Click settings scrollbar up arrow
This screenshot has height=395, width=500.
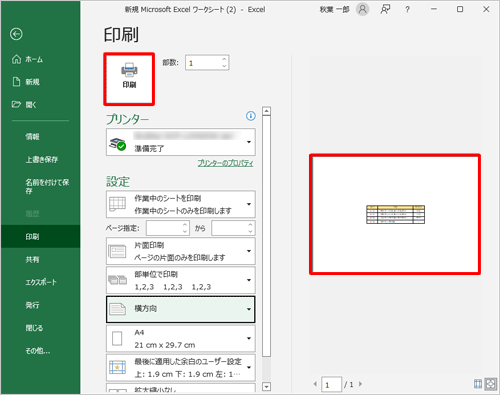(x=266, y=111)
